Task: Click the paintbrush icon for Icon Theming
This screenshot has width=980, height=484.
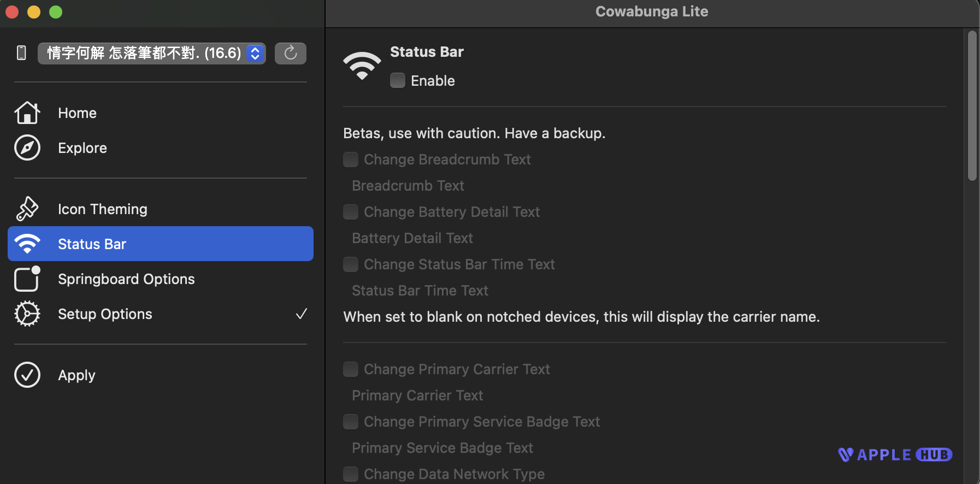Action: tap(27, 208)
